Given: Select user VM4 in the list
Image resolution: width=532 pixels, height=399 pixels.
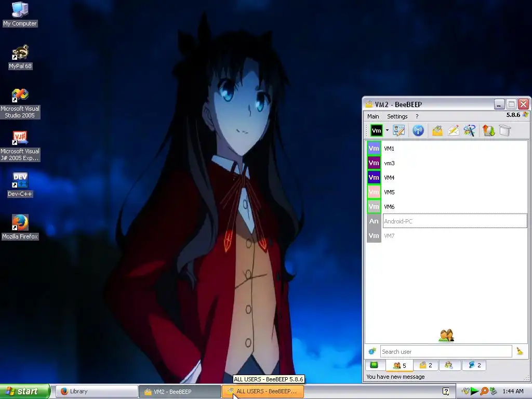Looking at the screenshot, I should click(447, 178).
